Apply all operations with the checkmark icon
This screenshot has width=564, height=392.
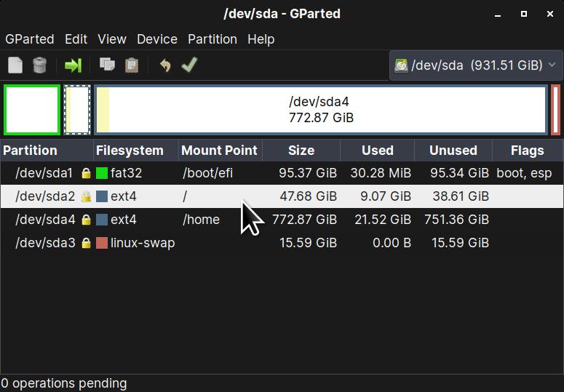(189, 65)
